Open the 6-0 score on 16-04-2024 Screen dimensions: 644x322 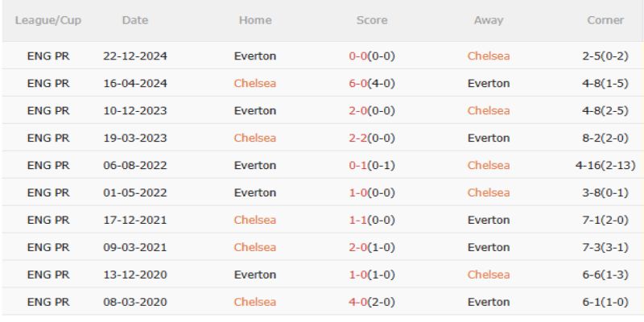[x=357, y=84]
